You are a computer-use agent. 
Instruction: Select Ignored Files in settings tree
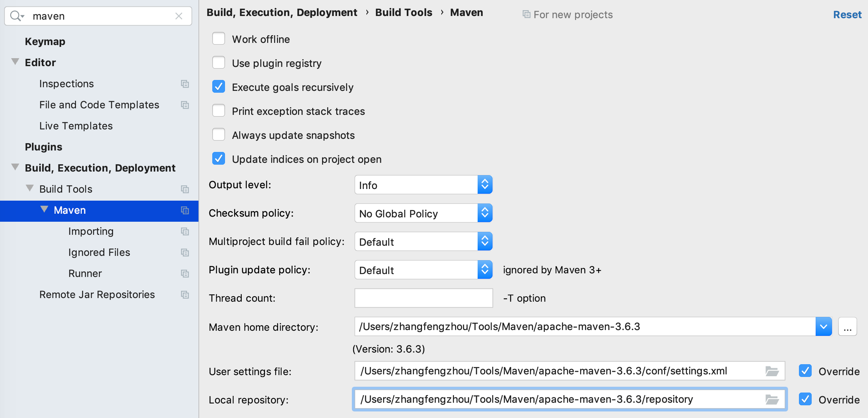pyautogui.click(x=99, y=253)
